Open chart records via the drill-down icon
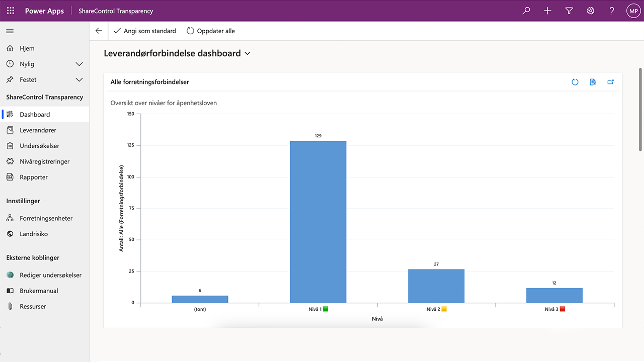This screenshot has width=644, height=362. coord(593,82)
